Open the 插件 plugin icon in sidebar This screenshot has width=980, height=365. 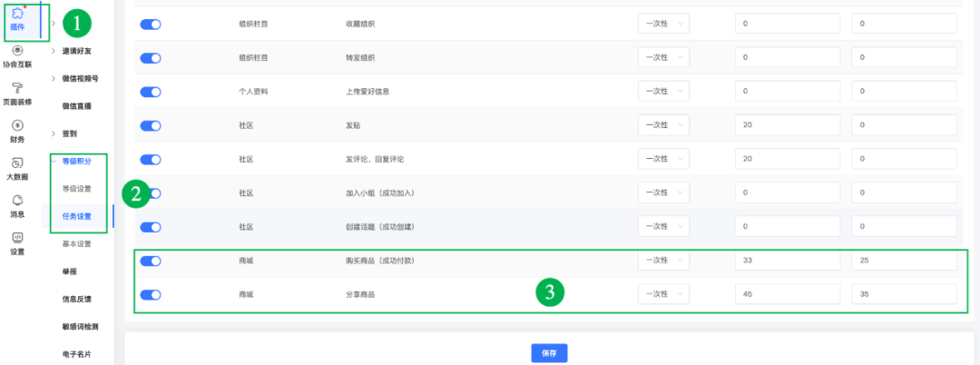(17, 13)
